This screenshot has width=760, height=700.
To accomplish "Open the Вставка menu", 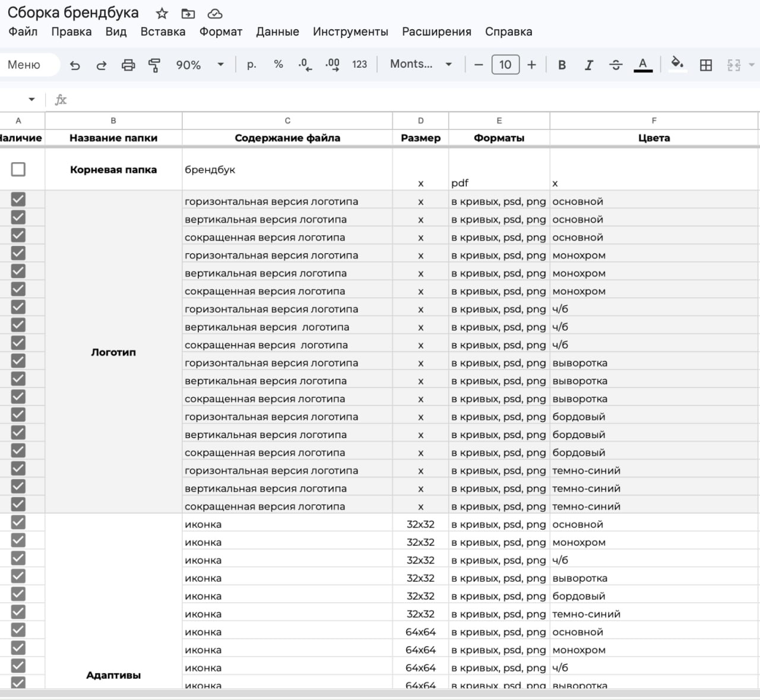I will pos(163,32).
